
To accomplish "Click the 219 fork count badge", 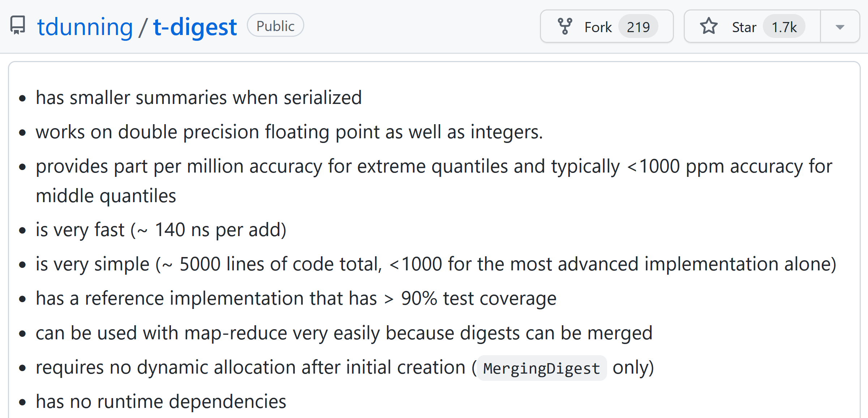I will click(x=638, y=27).
